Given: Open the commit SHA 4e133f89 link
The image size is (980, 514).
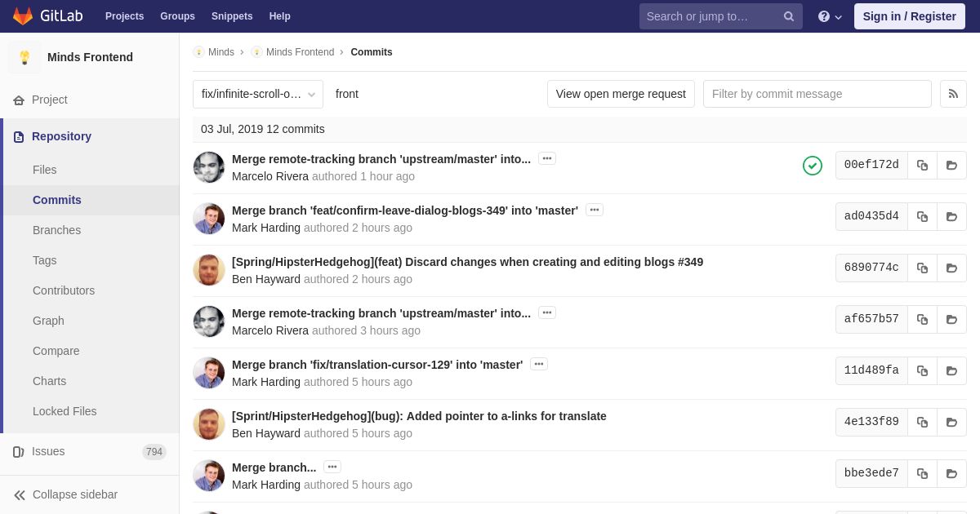Looking at the screenshot, I should (x=871, y=422).
